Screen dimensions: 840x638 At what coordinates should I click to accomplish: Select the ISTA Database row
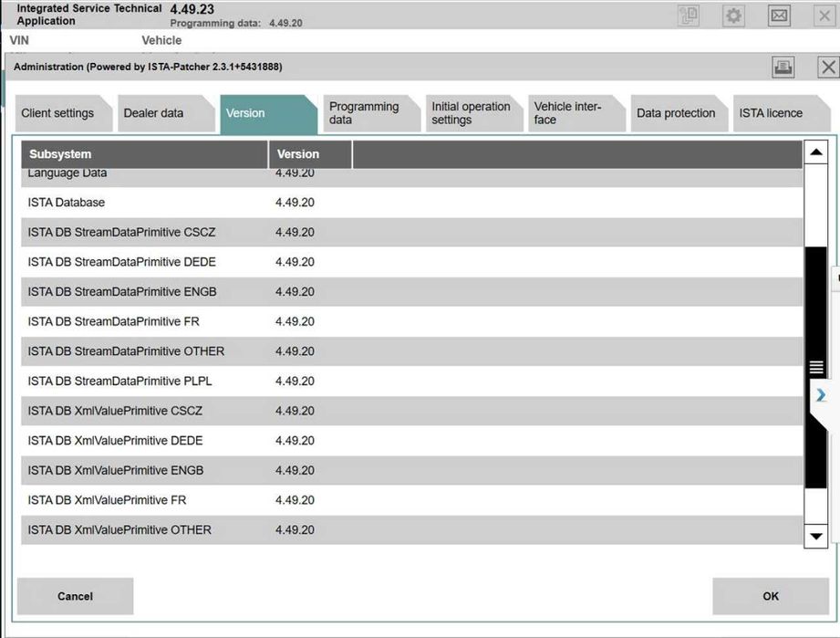coord(412,203)
